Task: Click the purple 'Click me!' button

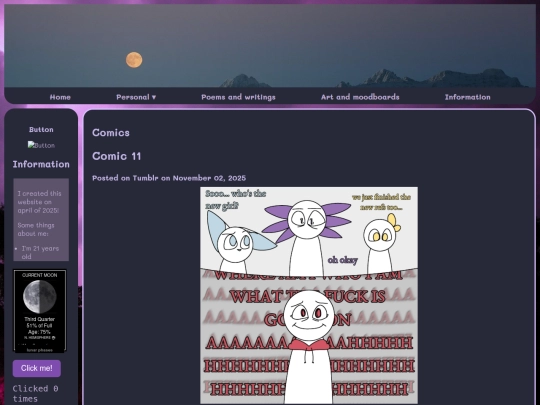Action: [x=37, y=368]
